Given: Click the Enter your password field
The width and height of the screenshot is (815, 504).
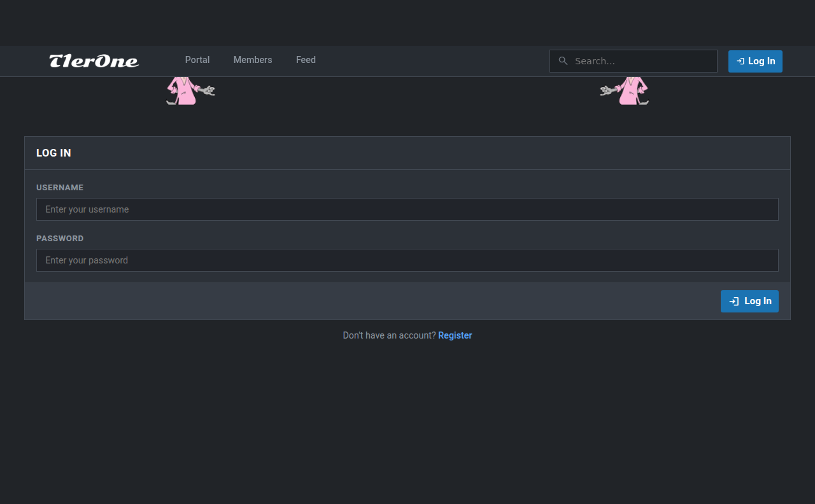Looking at the screenshot, I should [407, 260].
